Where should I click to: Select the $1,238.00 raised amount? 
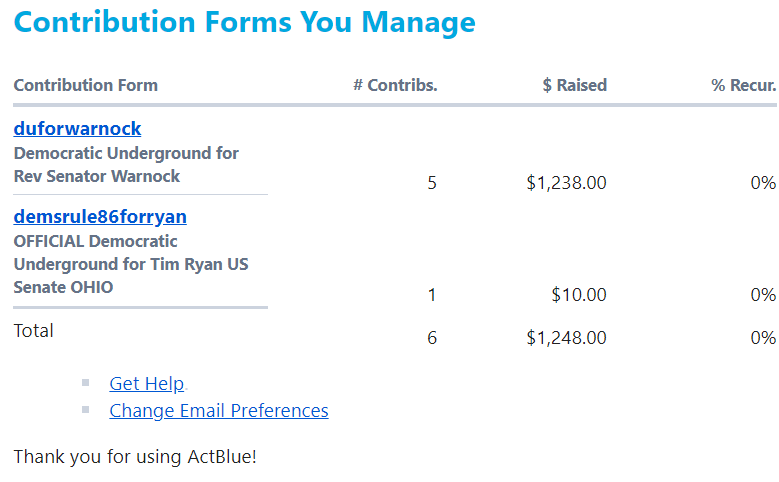click(x=566, y=183)
